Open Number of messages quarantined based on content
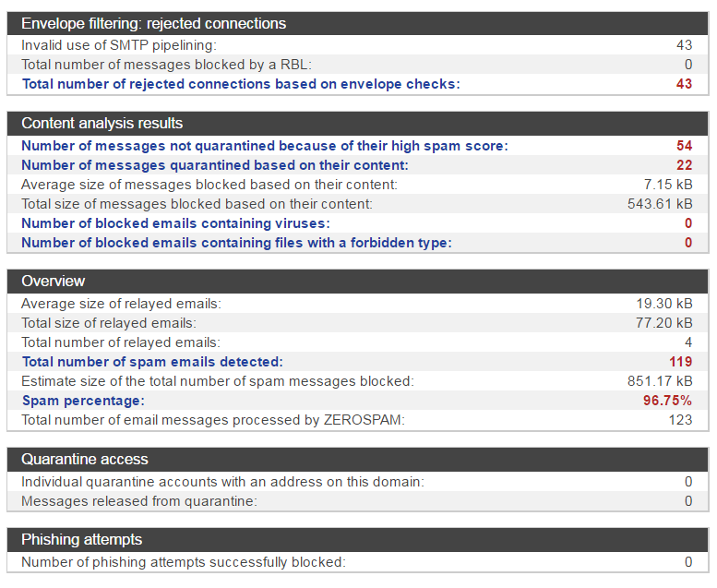 tap(215, 165)
